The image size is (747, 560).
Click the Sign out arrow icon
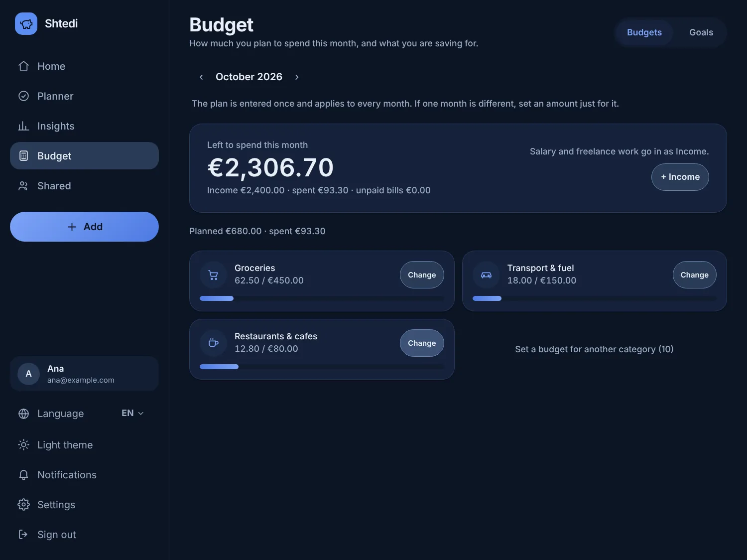click(x=23, y=535)
